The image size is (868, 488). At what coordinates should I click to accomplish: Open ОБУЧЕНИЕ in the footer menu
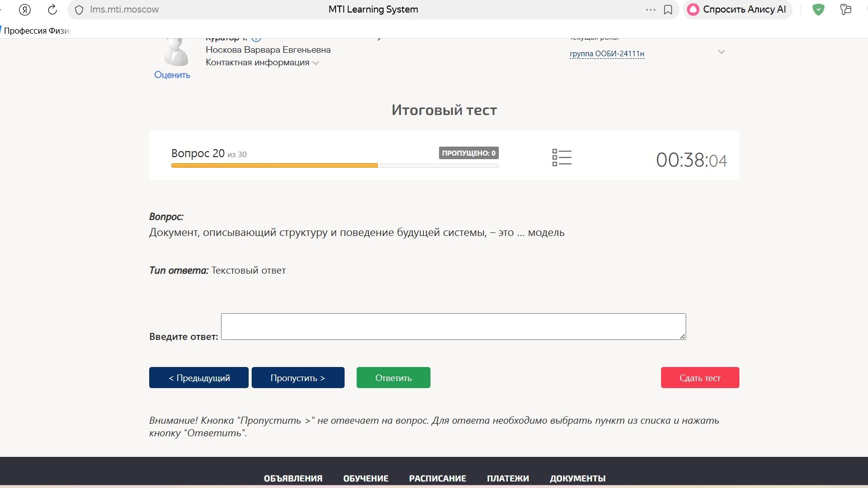pos(366,478)
